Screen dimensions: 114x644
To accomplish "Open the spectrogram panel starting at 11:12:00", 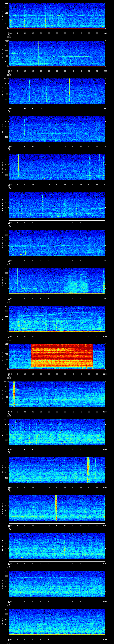I will [57, 432].
